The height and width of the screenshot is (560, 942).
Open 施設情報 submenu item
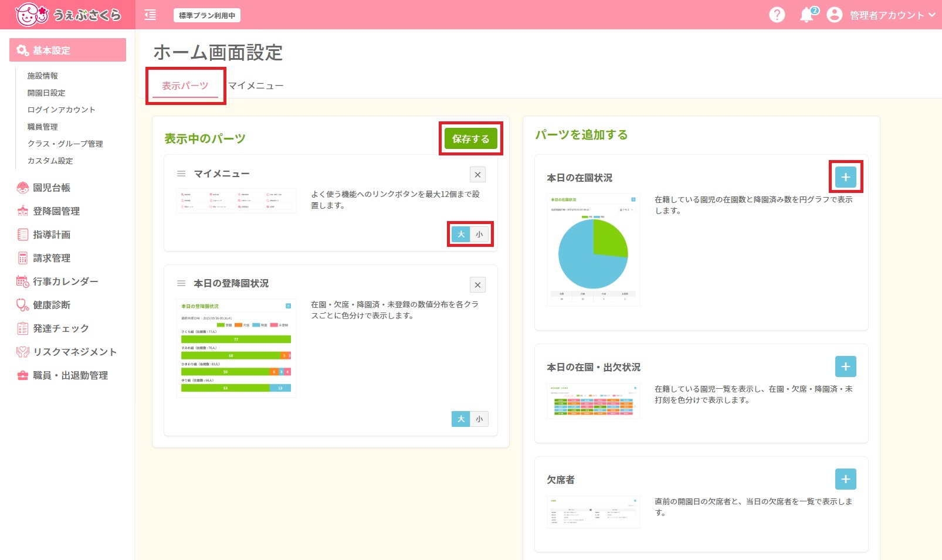(x=42, y=76)
